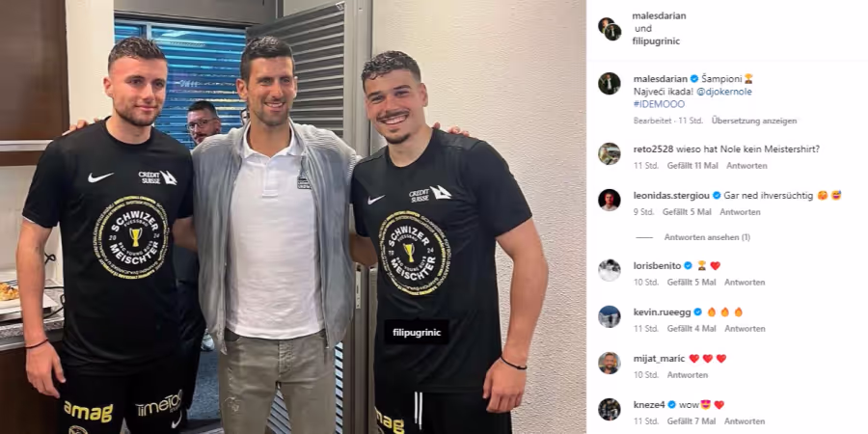
Task: Open kneze4 commenter avatar
Action: [x=609, y=409]
